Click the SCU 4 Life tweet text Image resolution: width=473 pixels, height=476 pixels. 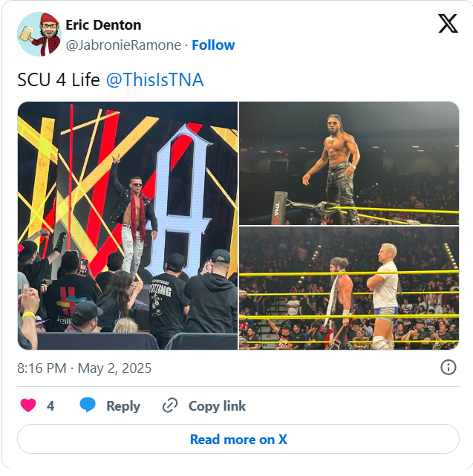click(x=59, y=80)
